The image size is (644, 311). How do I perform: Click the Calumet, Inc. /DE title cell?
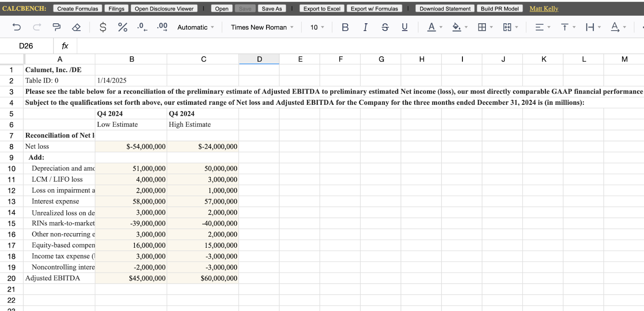coord(60,70)
